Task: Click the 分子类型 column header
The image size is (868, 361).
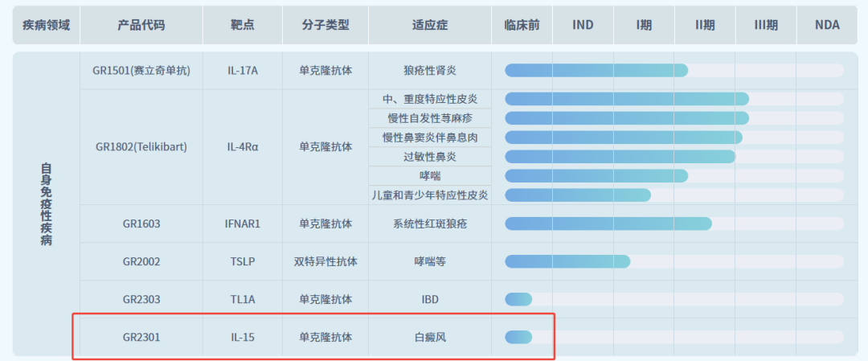Action: pyautogui.click(x=325, y=25)
